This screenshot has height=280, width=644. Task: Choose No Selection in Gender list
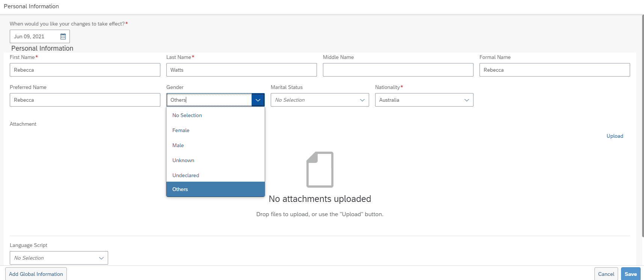[x=216, y=115]
